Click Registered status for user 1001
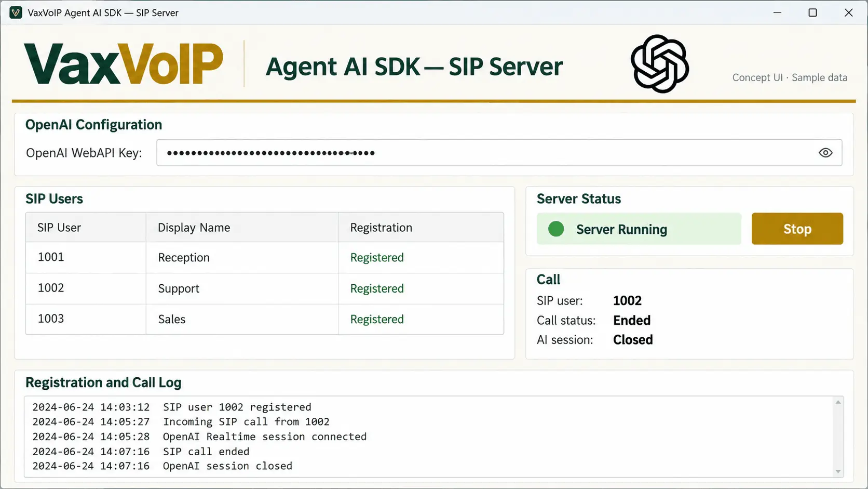The height and width of the screenshot is (489, 868). (377, 257)
